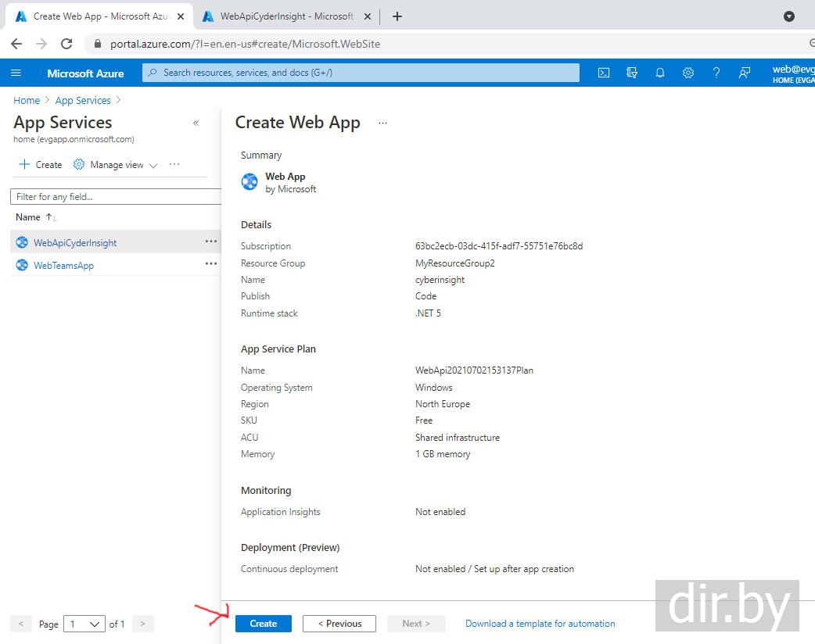Open Directories and subscriptions filter icon
The image size is (815, 644).
point(632,73)
